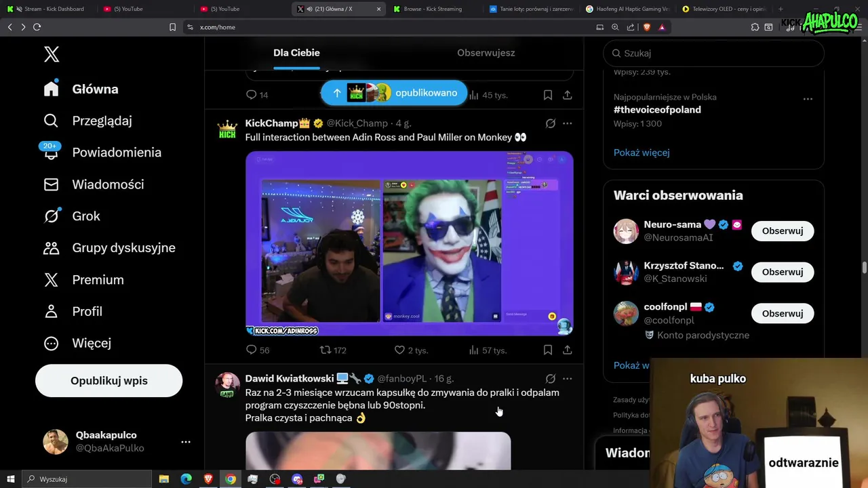Viewport: 868px width, 488px height.
Task: Open account menu dots next to Qbaakapulco
Action: 186,442
